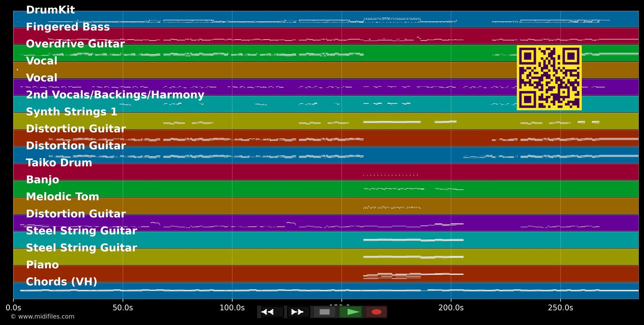Click the rewind button

[272, 312]
